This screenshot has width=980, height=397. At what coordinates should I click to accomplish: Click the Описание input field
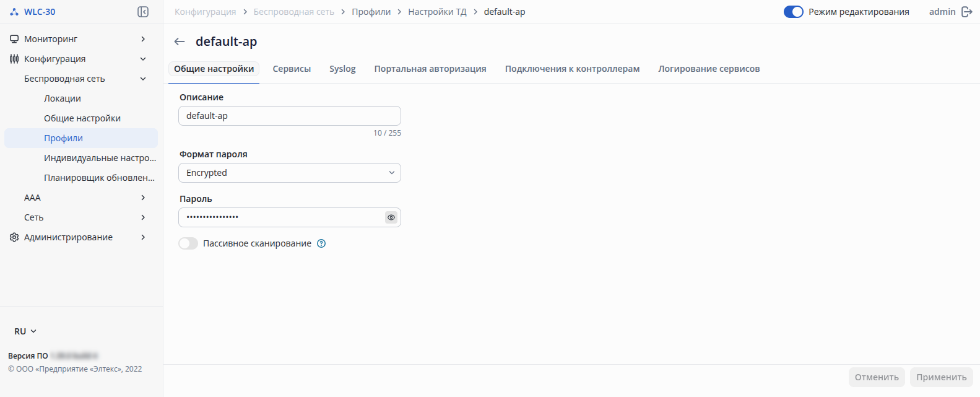290,116
